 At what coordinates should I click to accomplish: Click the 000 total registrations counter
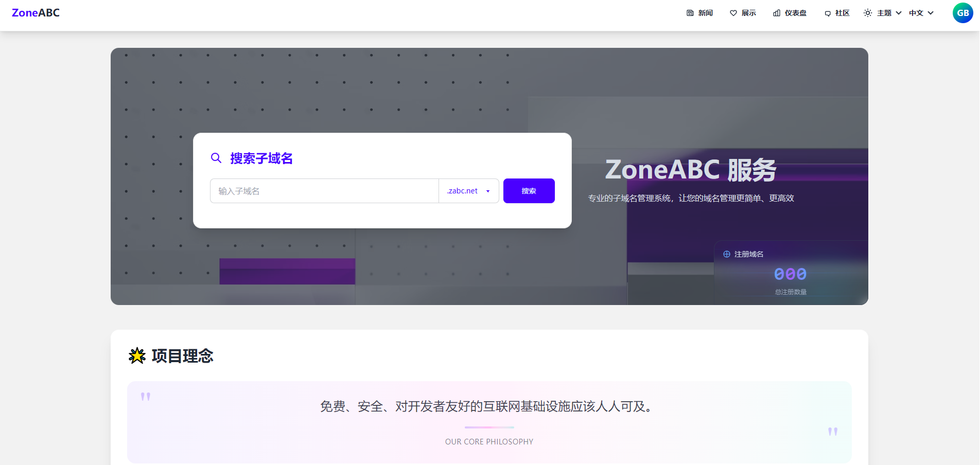pos(790,274)
